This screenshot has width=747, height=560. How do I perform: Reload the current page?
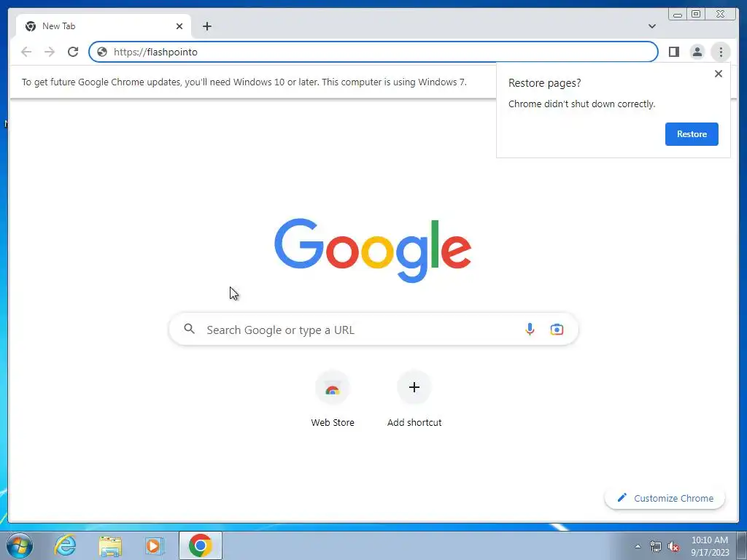[x=73, y=52]
